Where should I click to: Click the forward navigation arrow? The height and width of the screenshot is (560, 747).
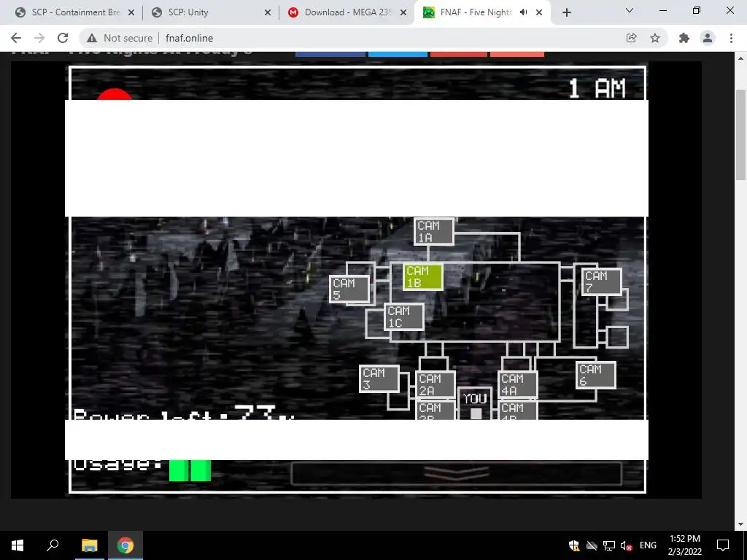[x=39, y=38]
